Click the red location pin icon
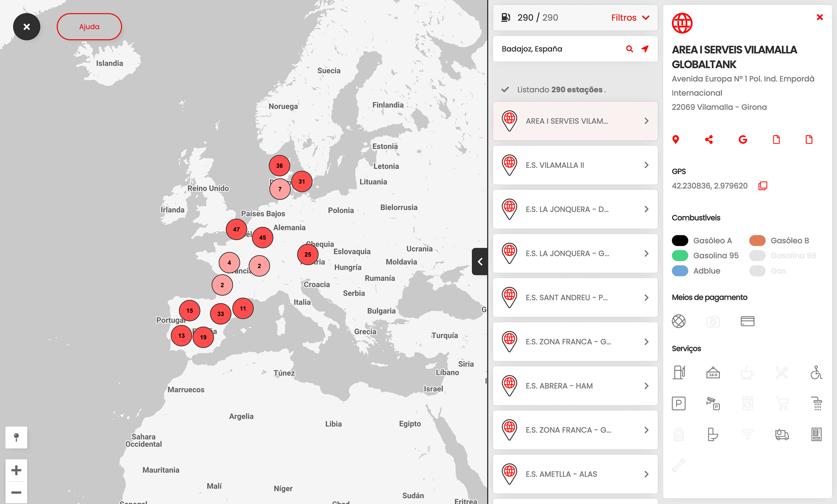Viewport: 837px width, 504px height. (x=676, y=140)
